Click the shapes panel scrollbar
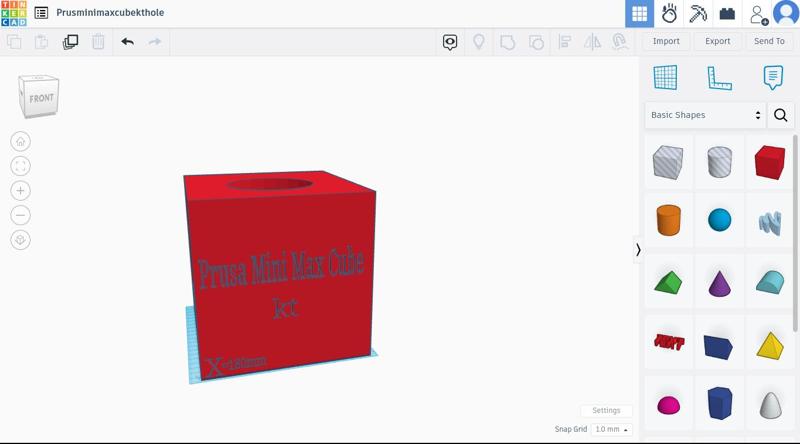 click(795, 233)
